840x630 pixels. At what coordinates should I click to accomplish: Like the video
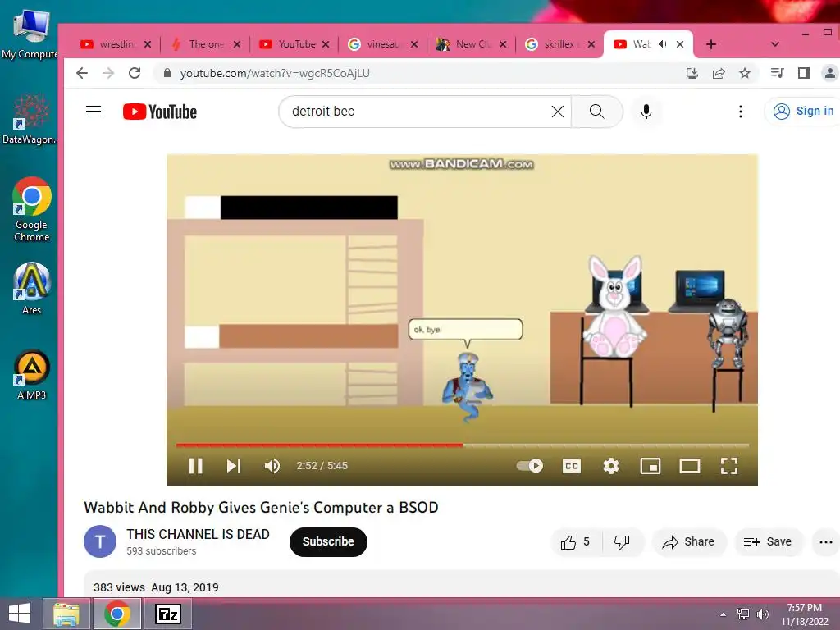[x=575, y=542]
